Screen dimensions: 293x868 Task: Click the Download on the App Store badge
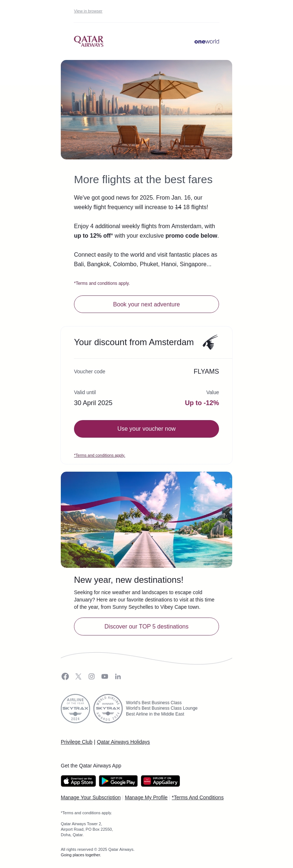[78, 781]
